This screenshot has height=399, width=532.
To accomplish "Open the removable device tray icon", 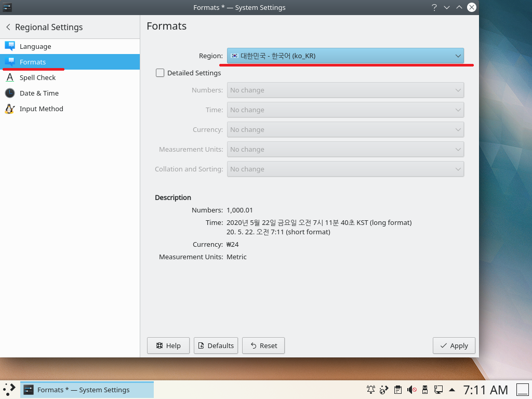I will click(x=425, y=390).
